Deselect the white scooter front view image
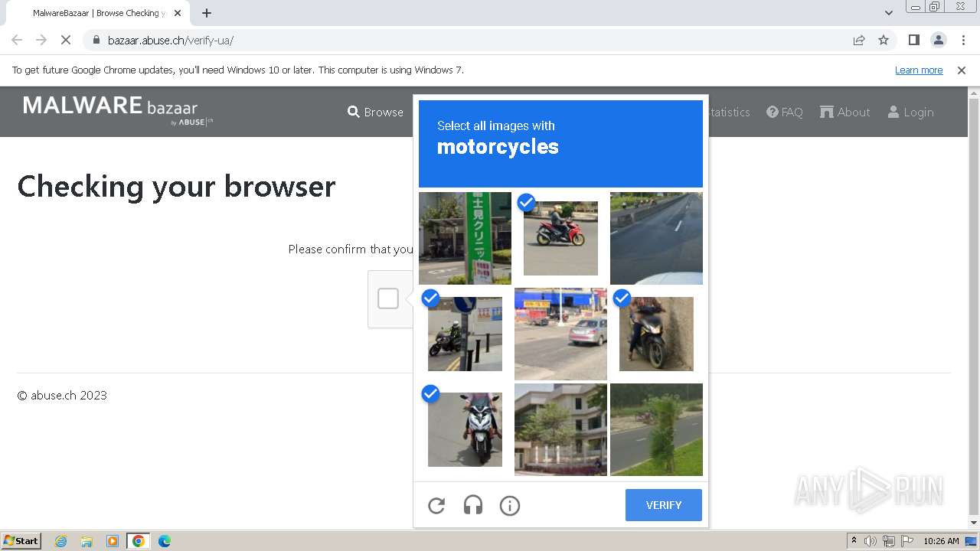 [465, 429]
